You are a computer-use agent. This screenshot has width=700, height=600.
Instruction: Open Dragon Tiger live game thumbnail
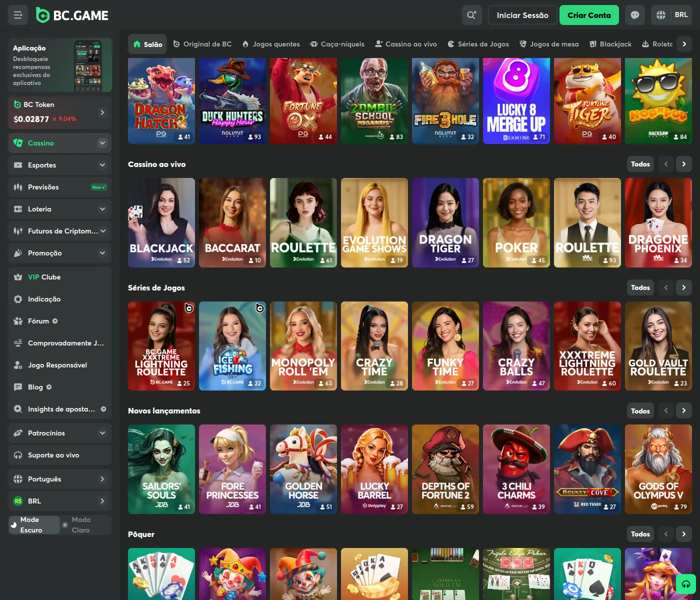tap(445, 222)
